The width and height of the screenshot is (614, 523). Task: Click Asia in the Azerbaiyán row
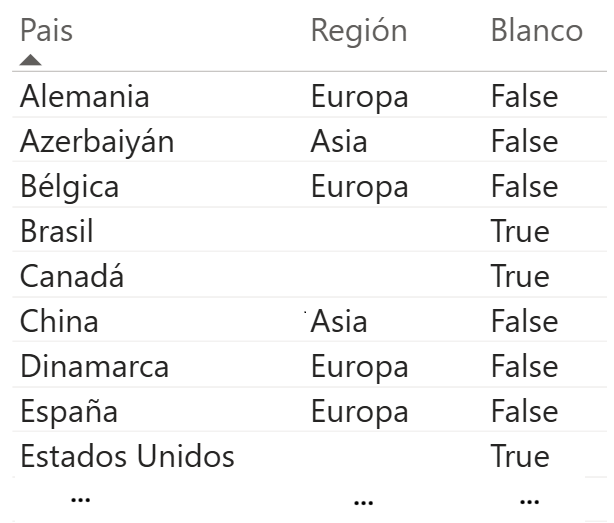[x=338, y=142]
